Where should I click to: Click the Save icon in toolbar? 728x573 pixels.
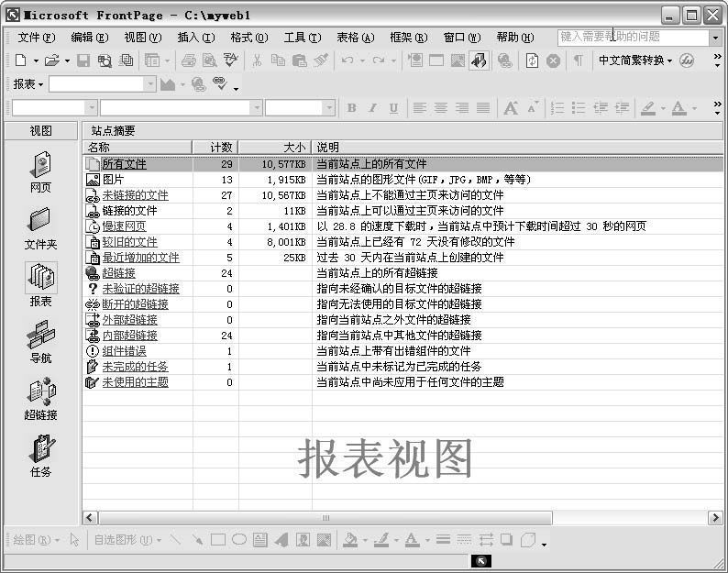point(83,61)
